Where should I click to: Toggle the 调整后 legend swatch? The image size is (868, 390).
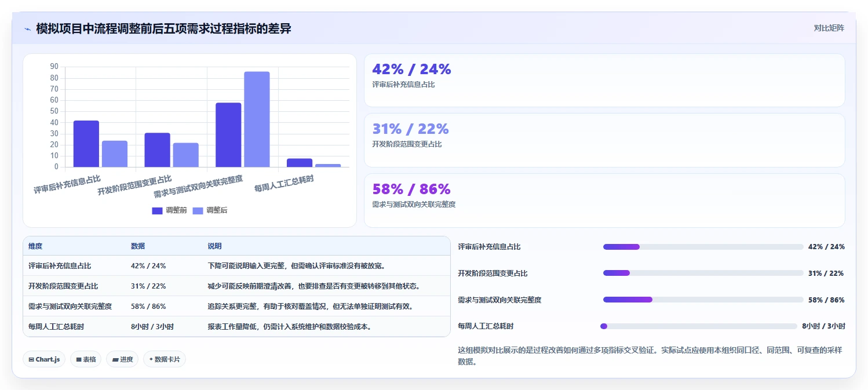[198, 210]
